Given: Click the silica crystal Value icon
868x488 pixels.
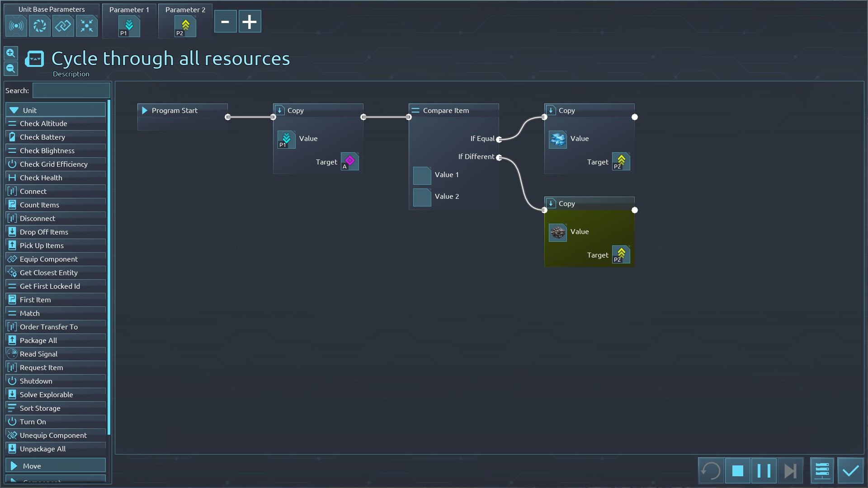Looking at the screenshot, I should pyautogui.click(x=557, y=139).
